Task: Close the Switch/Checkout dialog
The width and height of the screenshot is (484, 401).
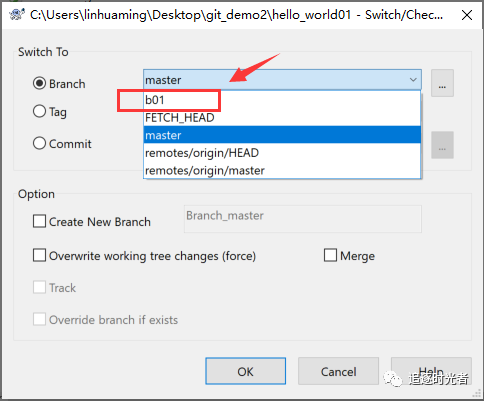Action: [x=467, y=15]
